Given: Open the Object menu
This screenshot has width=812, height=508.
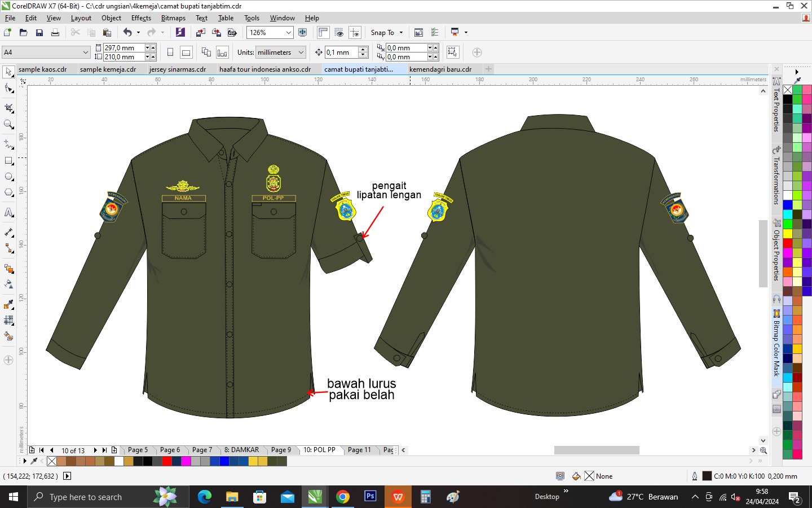Looking at the screenshot, I should [111, 18].
